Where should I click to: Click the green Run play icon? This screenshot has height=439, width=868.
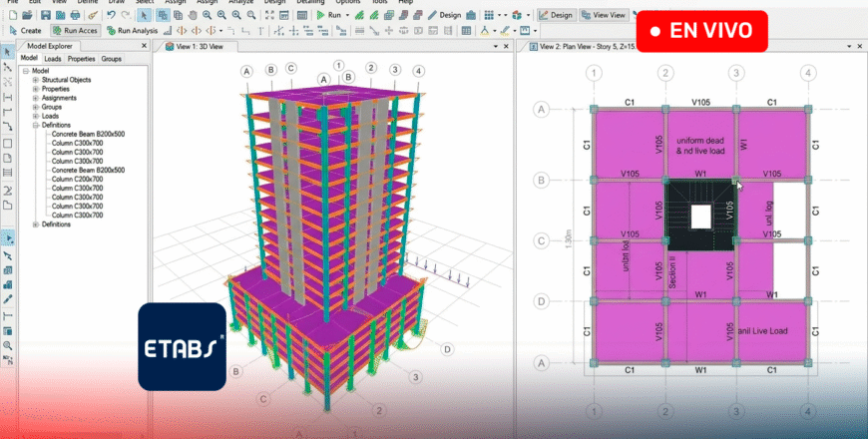pos(320,16)
